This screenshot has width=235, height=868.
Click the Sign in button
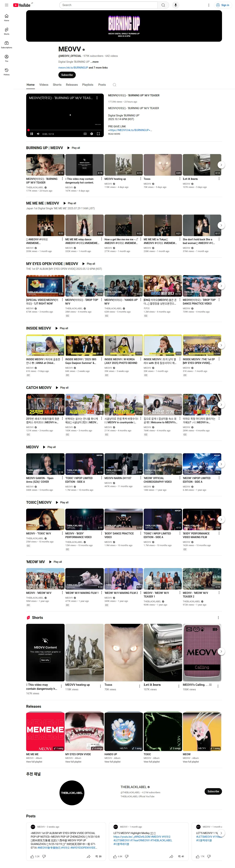(x=223, y=5)
